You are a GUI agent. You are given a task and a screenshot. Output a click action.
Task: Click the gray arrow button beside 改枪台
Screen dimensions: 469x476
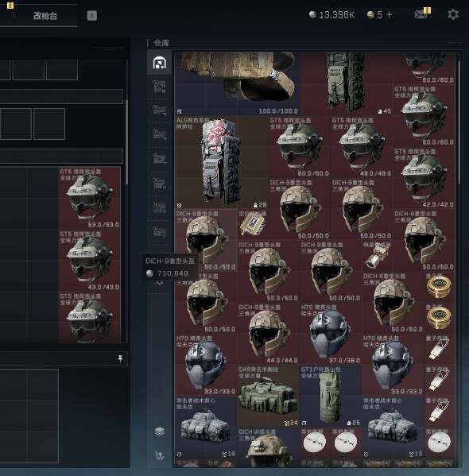tap(91, 15)
